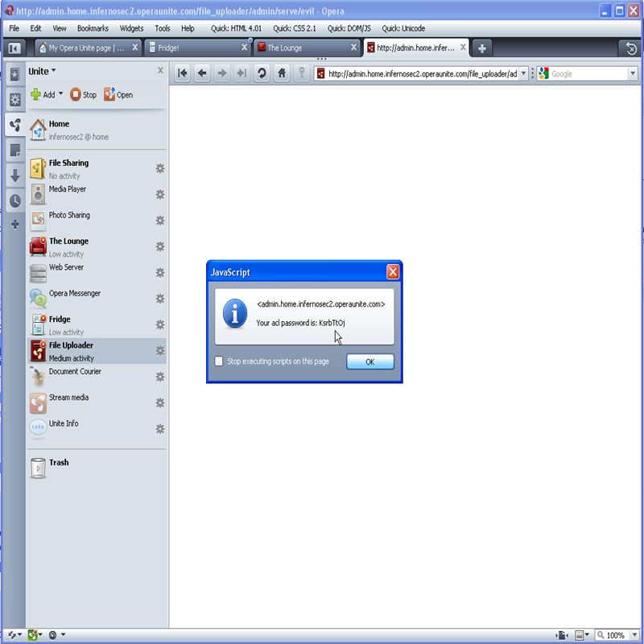Open Document Courier settings gear
This screenshot has width=644, height=644.
click(160, 377)
